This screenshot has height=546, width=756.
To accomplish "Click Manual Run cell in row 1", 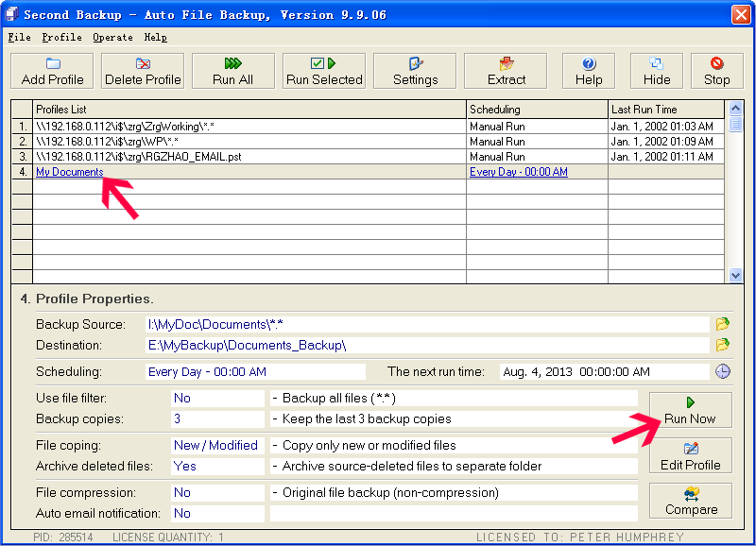I will click(537, 127).
